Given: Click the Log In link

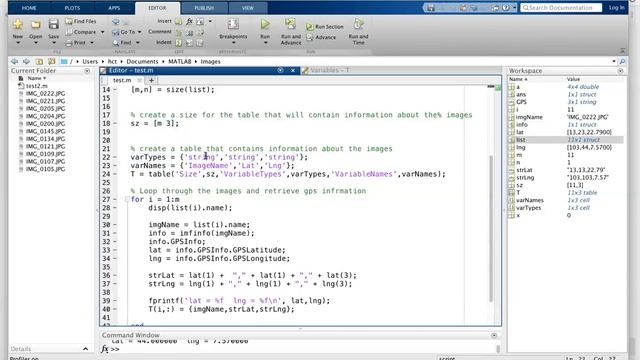Looking at the screenshot, I should (616, 8).
